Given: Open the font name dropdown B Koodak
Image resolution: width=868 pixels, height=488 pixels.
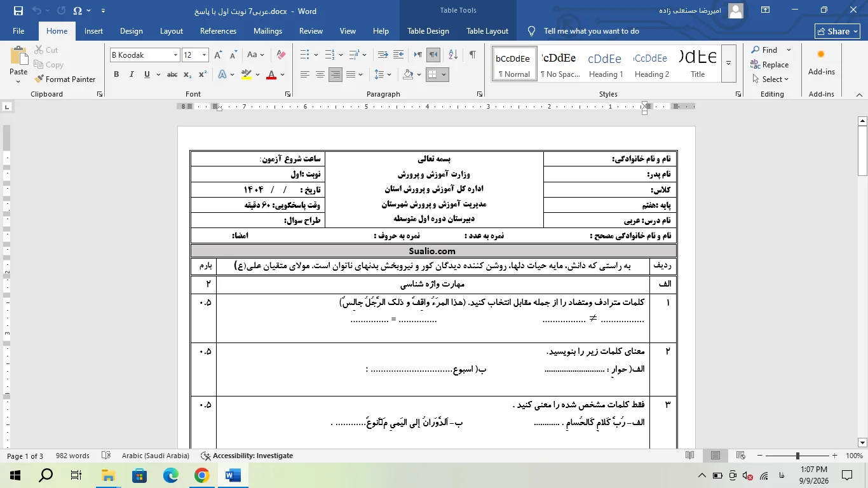Looking at the screenshot, I should click(x=175, y=55).
